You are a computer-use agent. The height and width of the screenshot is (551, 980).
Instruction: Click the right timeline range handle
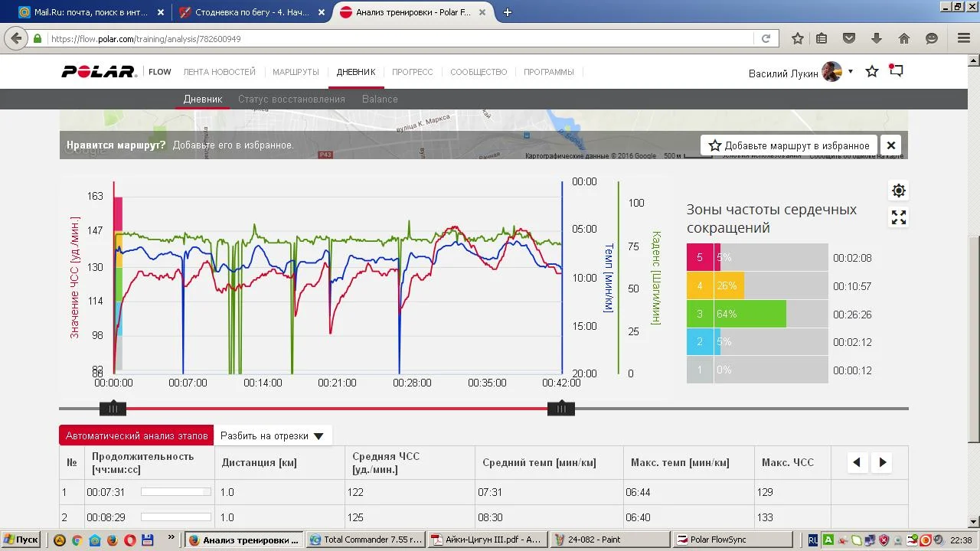coord(561,409)
